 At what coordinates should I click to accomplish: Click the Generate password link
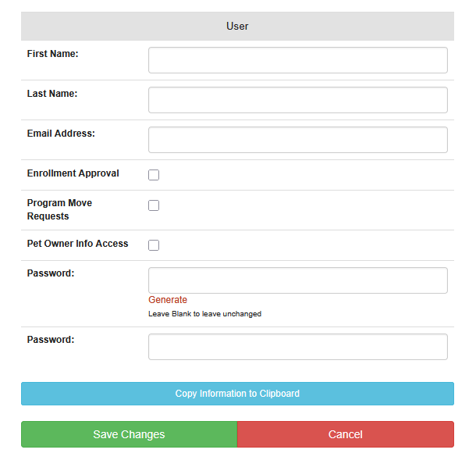tap(168, 300)
